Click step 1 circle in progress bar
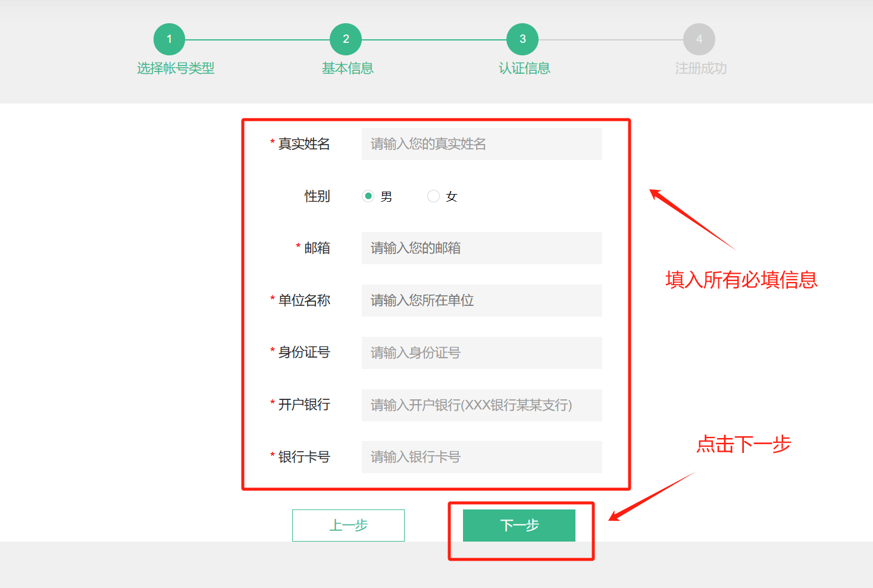 coord(169,39)
